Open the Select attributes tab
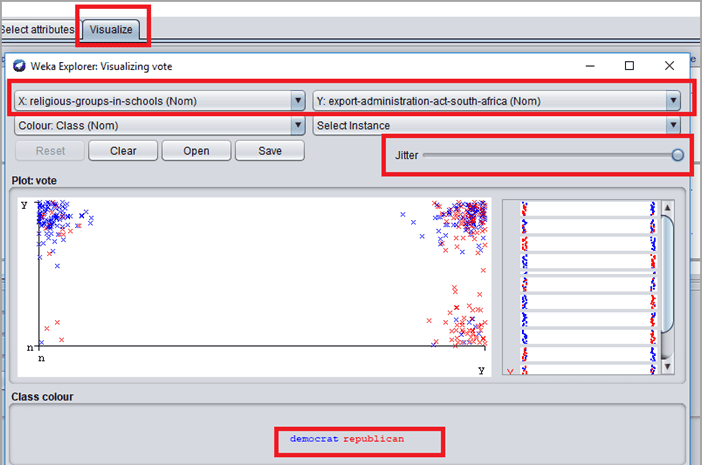The image size is (702, 465). (x=38, y=30)
